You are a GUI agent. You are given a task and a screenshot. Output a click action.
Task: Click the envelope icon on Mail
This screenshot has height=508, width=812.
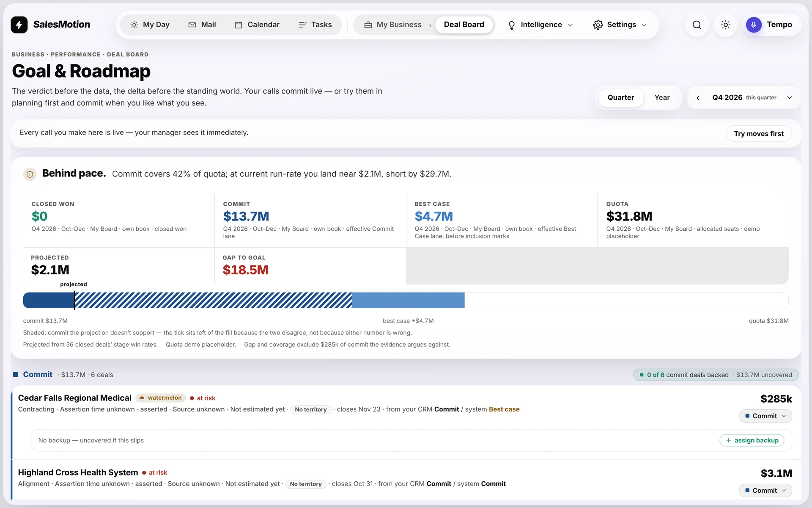[x=192, y=25]
